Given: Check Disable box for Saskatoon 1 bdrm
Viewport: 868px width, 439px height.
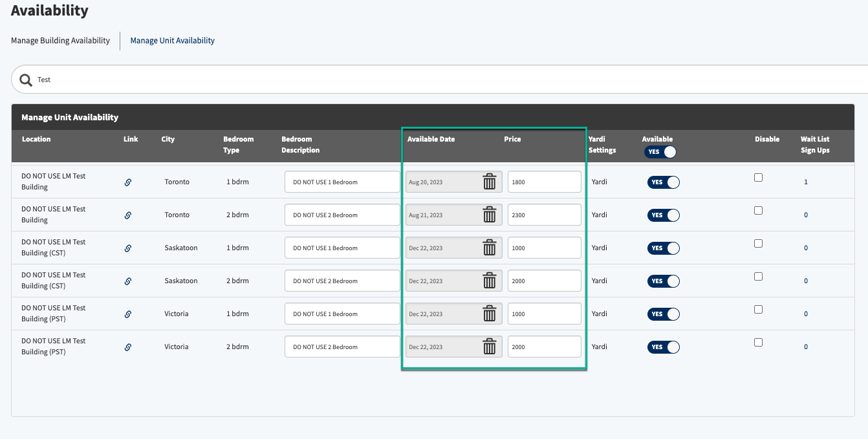Looking at the screenshot, I should click(x=759, y=244).
